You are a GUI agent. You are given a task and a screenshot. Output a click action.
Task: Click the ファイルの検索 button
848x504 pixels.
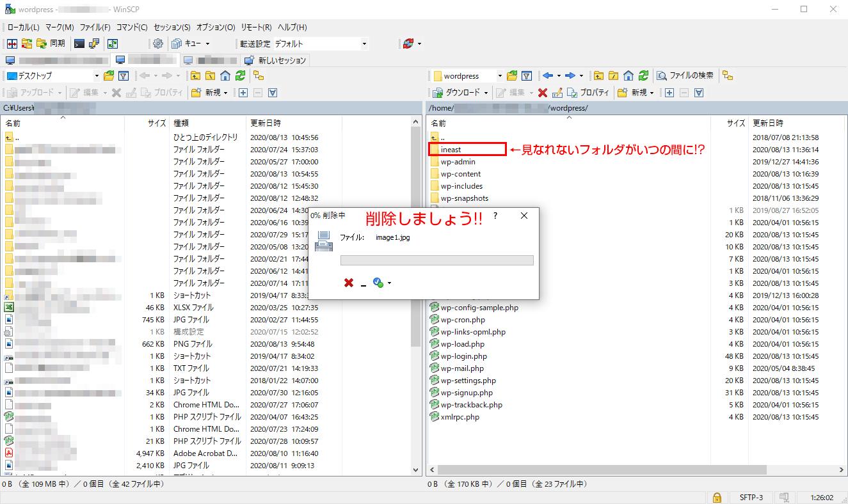coord(685,75)
